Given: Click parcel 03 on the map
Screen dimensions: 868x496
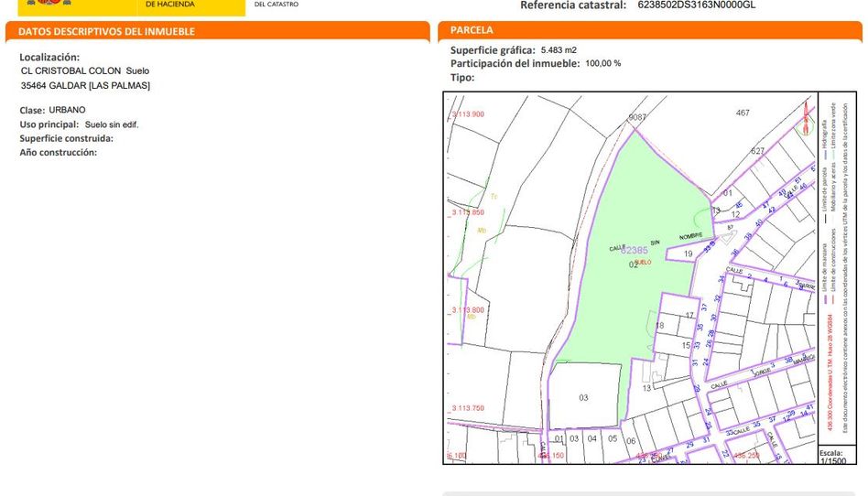Looking at the screenshot, I should 583,397.
